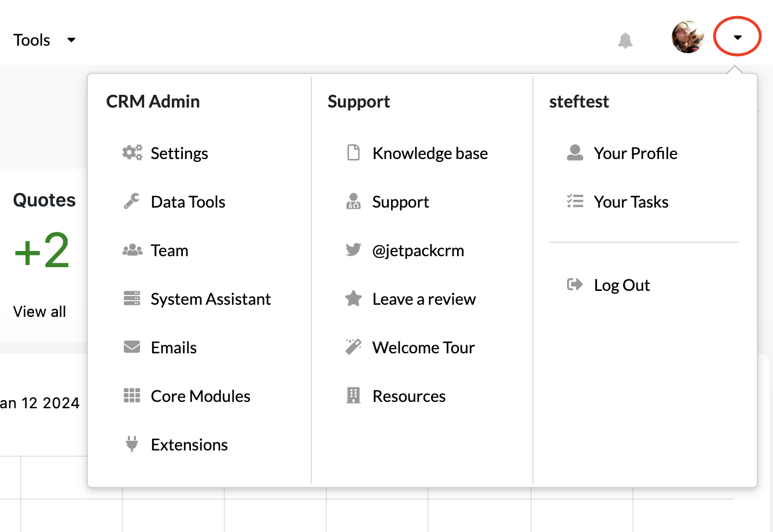773x532 pixels.
Task: Select the Data Tools wrench icon
Action: click(x=132, y=201)
